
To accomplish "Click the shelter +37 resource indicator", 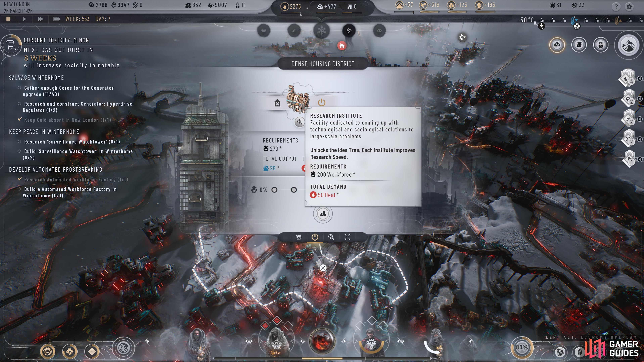I will (404, 5).
